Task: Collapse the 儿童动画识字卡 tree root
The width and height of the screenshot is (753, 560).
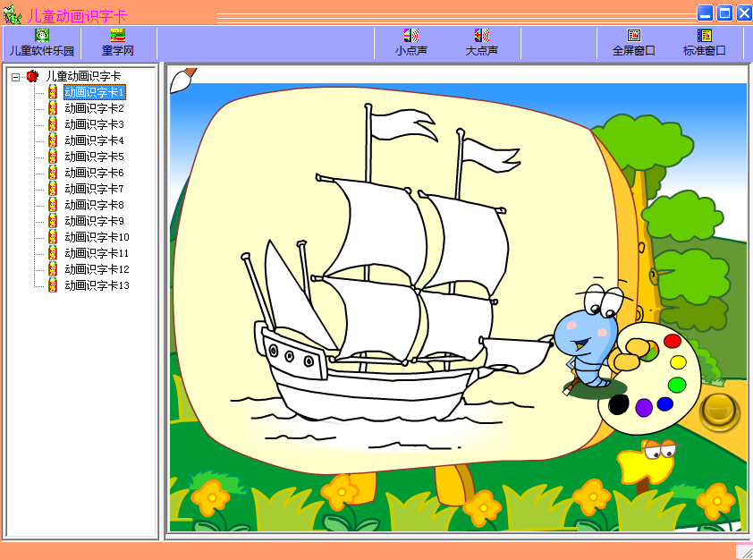Action: 15,76
